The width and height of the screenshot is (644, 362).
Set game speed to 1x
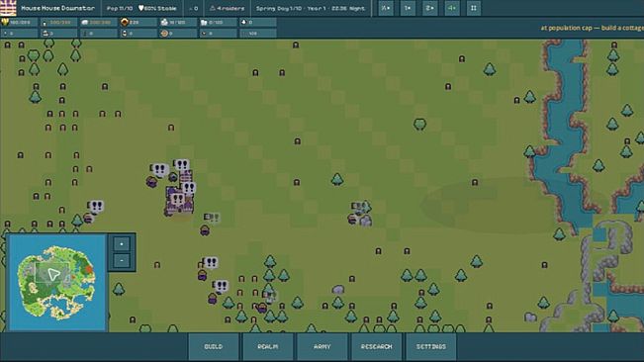click(x=408, y=8)
